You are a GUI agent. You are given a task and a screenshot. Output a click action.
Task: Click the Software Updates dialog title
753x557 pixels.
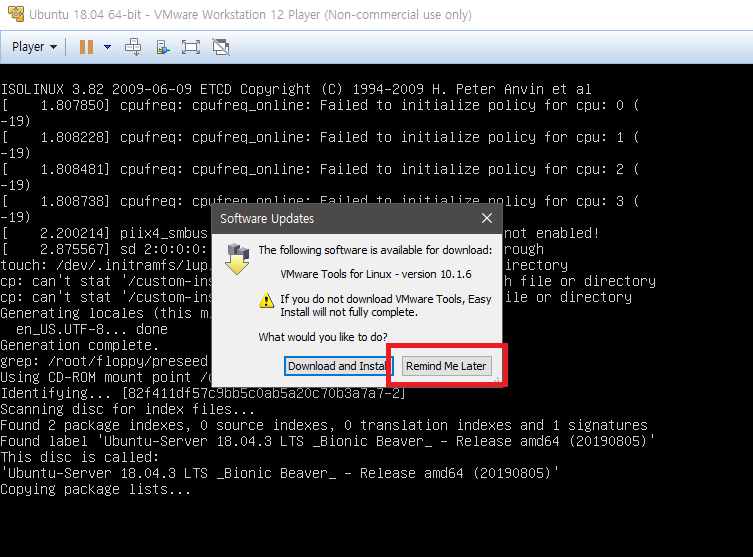coord(267,218)
